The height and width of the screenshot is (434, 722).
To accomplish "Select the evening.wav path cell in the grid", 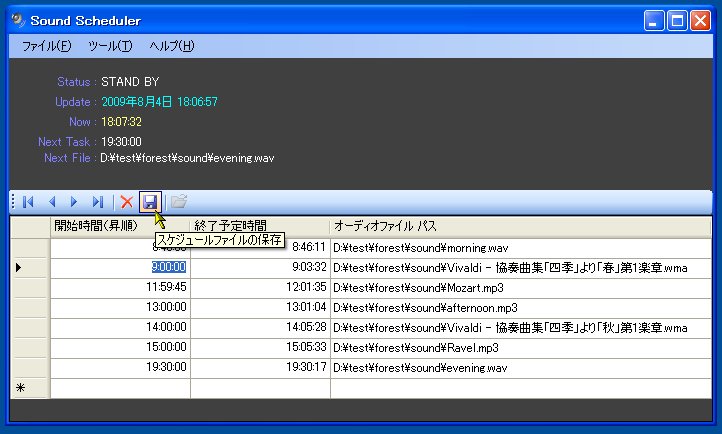I will point(521,367).
